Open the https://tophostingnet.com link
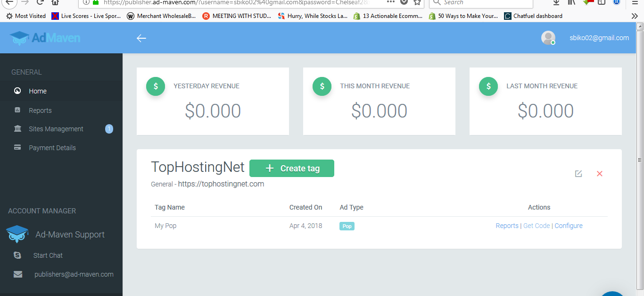Screen dimensions: 644x296 pyautogui.click(x=221, y=184)
